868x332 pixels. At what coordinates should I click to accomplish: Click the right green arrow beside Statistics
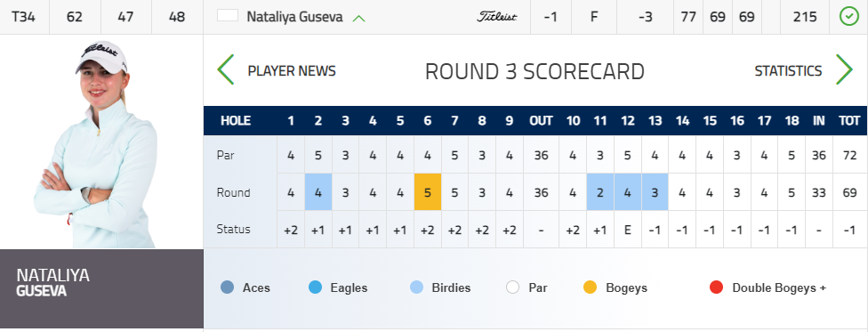click(844, 69)
